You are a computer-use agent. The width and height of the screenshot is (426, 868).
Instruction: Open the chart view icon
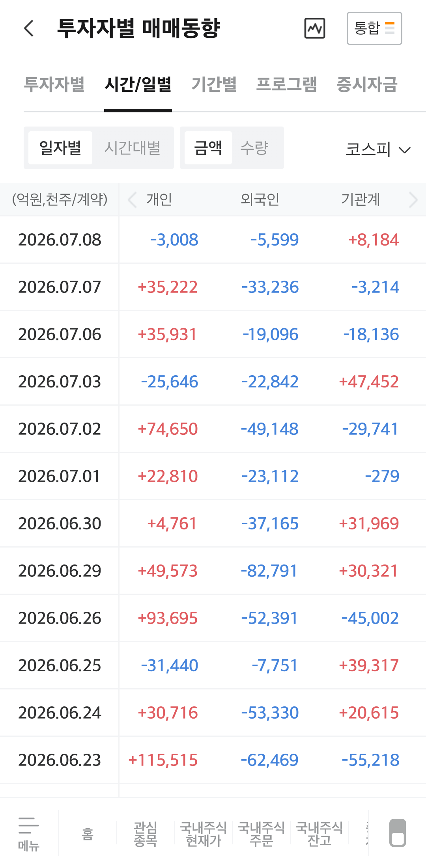tap(315, 28)
